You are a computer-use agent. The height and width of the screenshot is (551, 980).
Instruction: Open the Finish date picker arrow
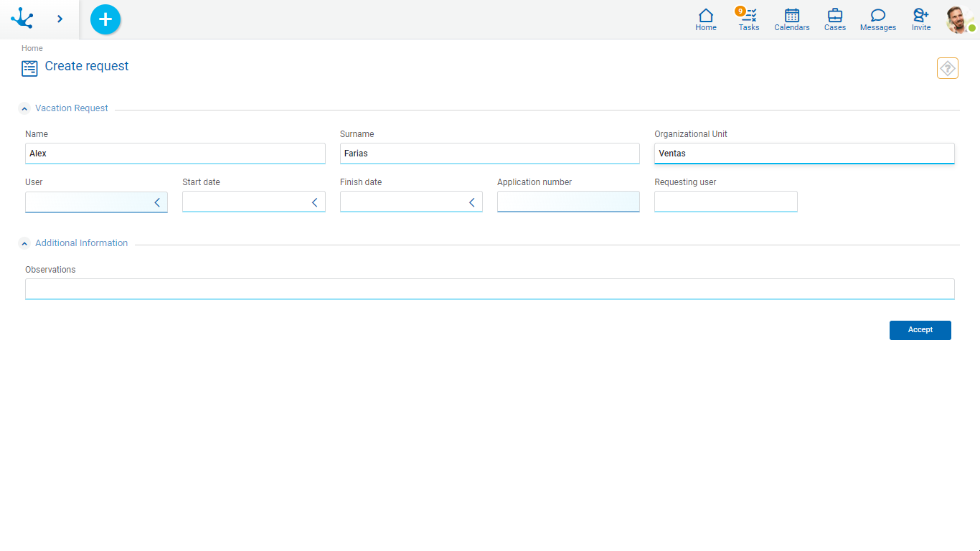(x=471, y=202)
